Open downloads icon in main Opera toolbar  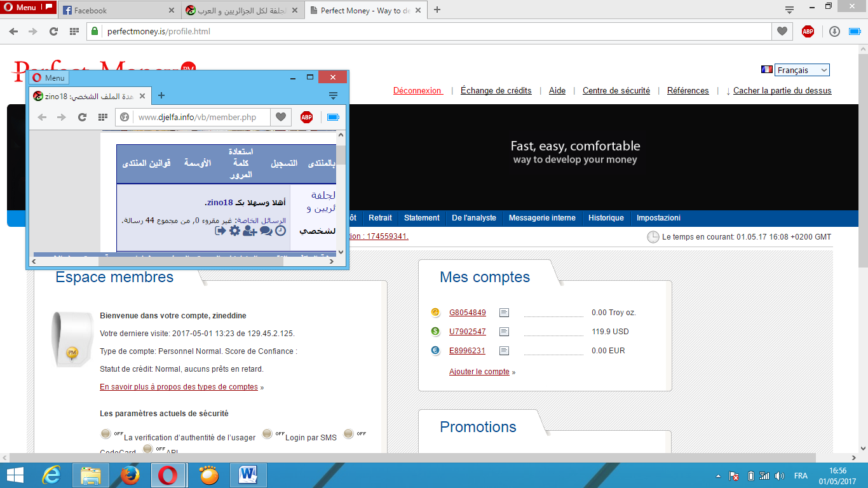835,31
